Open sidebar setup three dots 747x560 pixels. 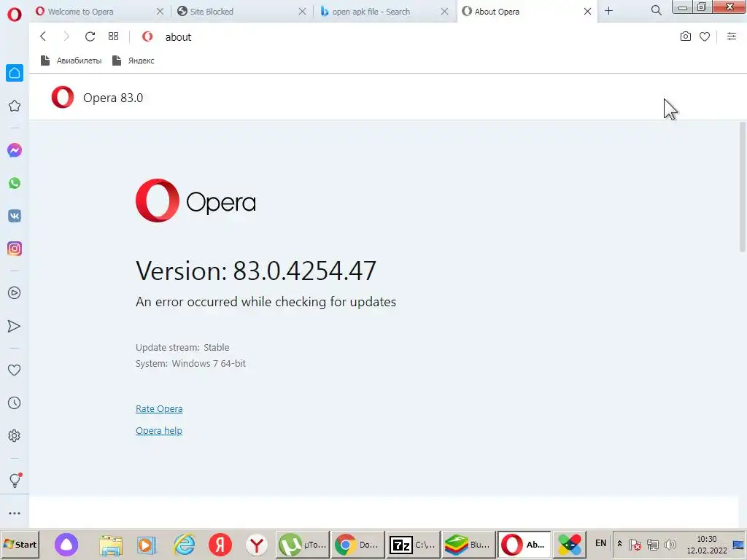point(15,513)
